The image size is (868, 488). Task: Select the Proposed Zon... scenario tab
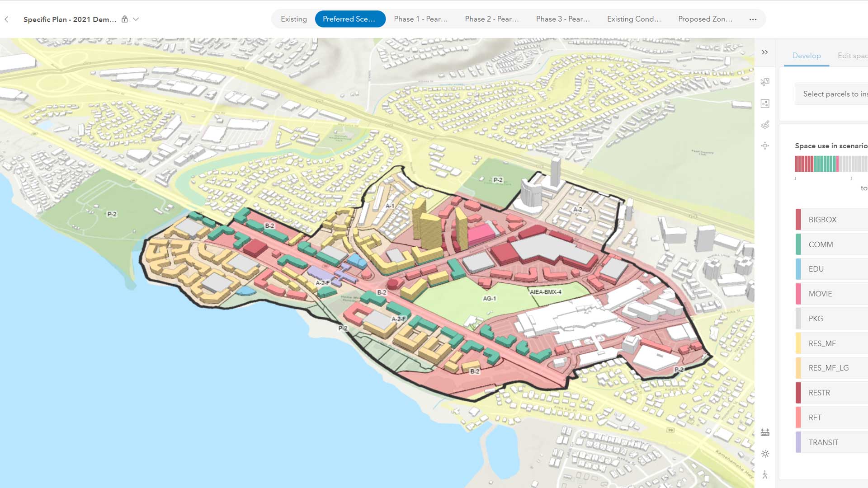(705, 19)
